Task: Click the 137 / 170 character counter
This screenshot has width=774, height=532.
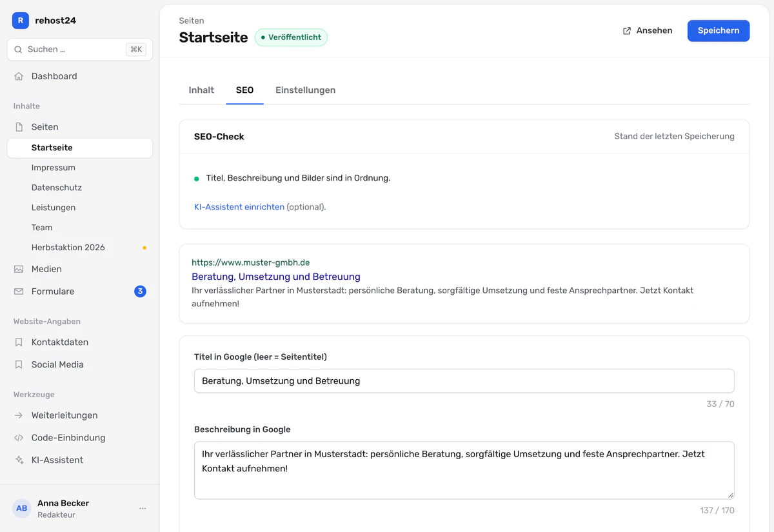Action: point(717,511)
